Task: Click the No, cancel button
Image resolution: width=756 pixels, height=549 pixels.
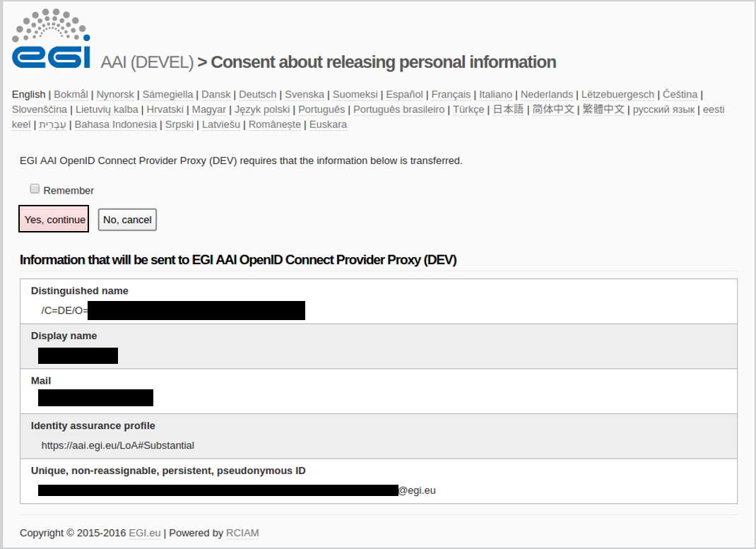Action: [x=127, y=220]
